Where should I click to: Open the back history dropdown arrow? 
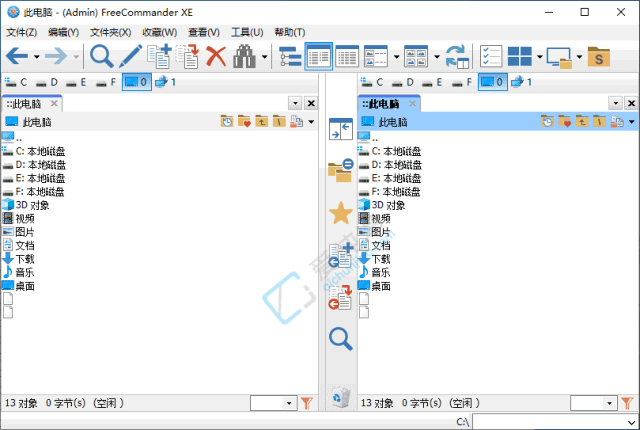tap(37, 57)
